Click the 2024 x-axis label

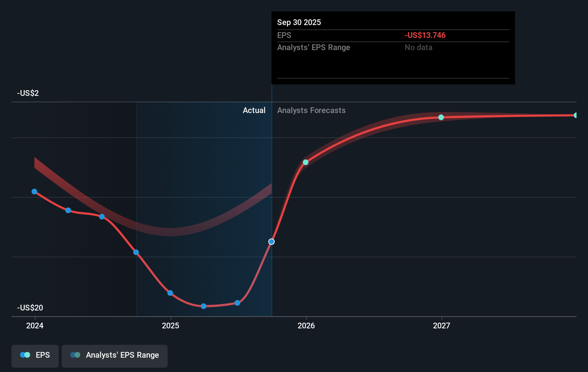click(35, 325)
